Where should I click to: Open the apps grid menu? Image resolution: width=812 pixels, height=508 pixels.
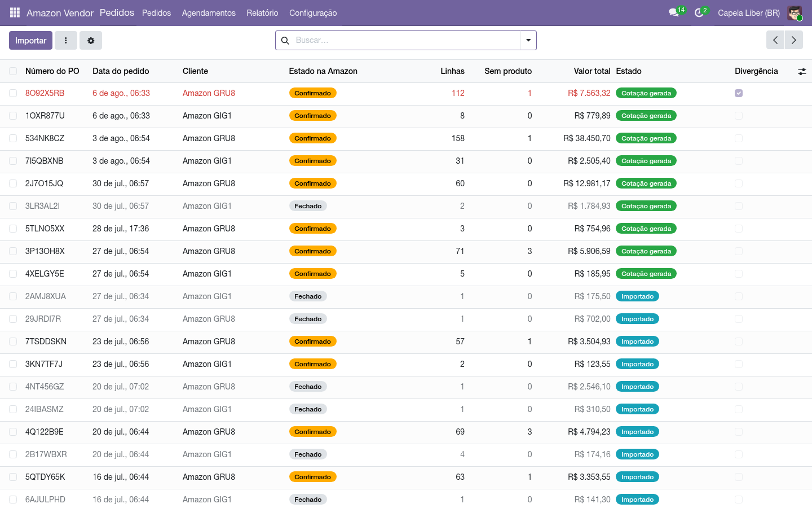15,12
